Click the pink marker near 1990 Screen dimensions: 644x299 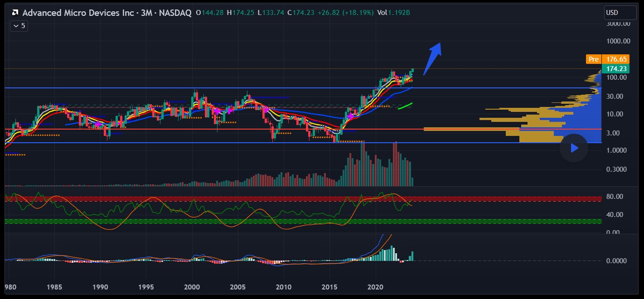click(x=97, y=124)
